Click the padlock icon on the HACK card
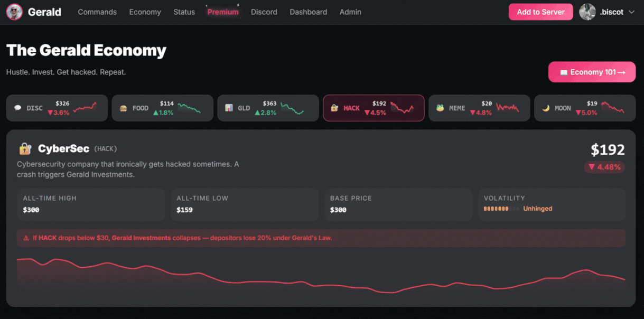The width and height of the screenshot is (644, 319). [335, 108]
